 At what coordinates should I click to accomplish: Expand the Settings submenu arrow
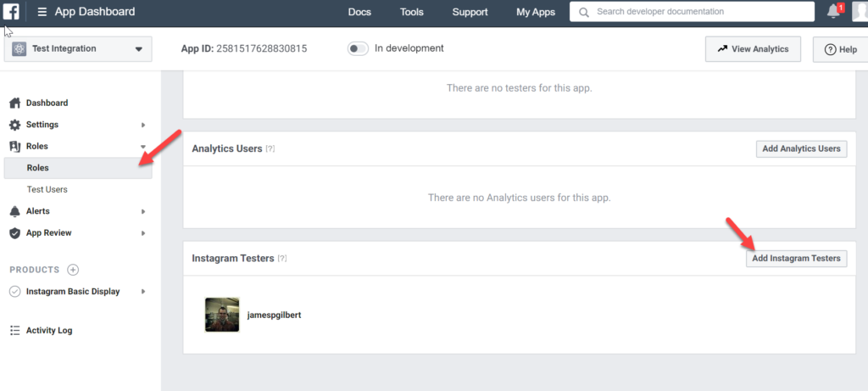click(x=142, y=125)
